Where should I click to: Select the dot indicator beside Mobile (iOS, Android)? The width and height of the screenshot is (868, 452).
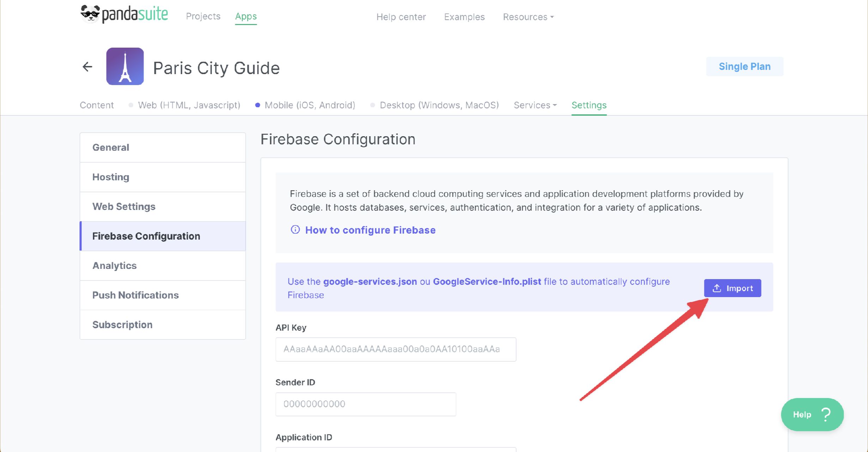257,105
